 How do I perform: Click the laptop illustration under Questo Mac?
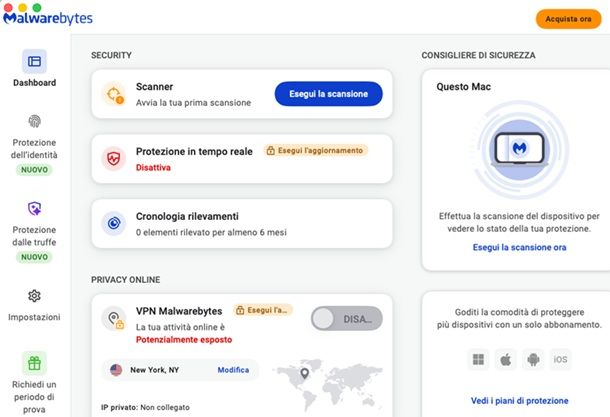[519, 149]
